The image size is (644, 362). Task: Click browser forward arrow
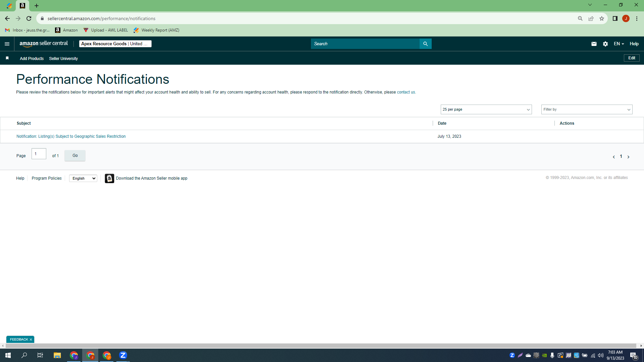(18, 18)
